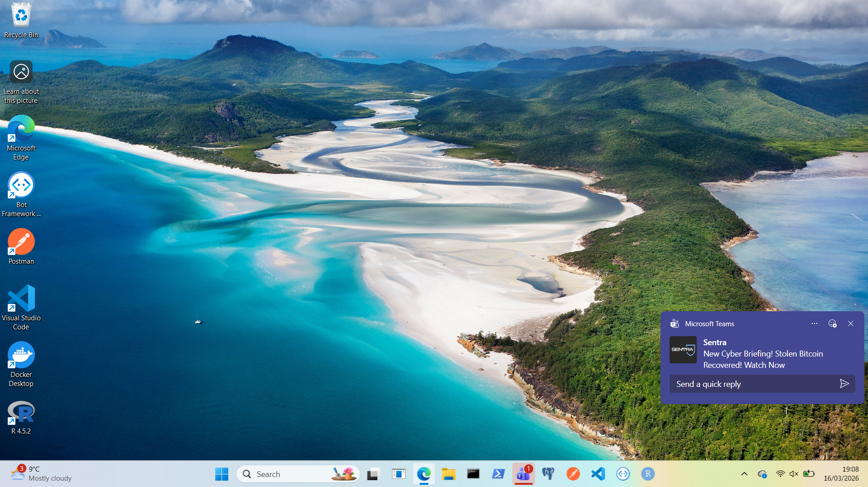Select the Postman desktop shortcut
This screenshot has height=487, width=868.
coord(21,247)
